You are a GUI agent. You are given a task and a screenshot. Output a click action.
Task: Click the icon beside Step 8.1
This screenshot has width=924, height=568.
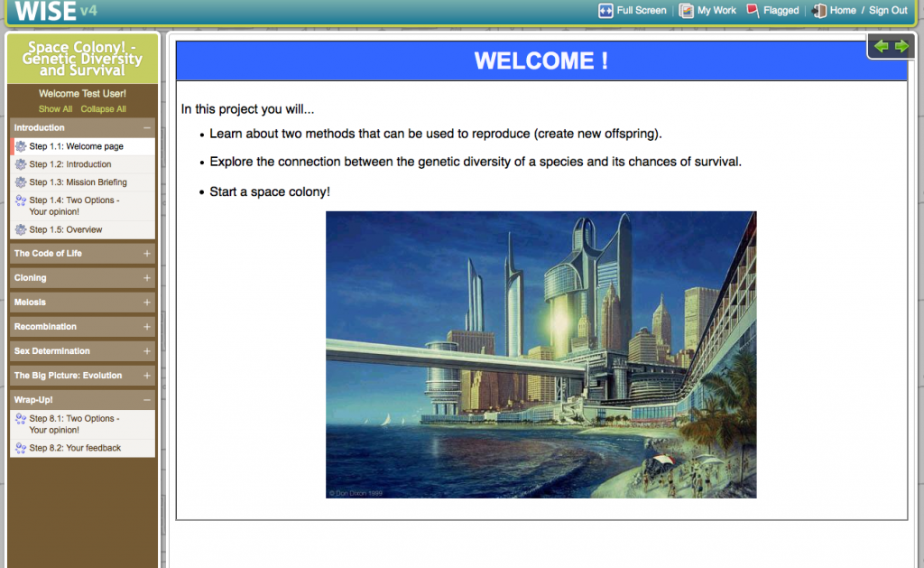[x=21, y=419]
